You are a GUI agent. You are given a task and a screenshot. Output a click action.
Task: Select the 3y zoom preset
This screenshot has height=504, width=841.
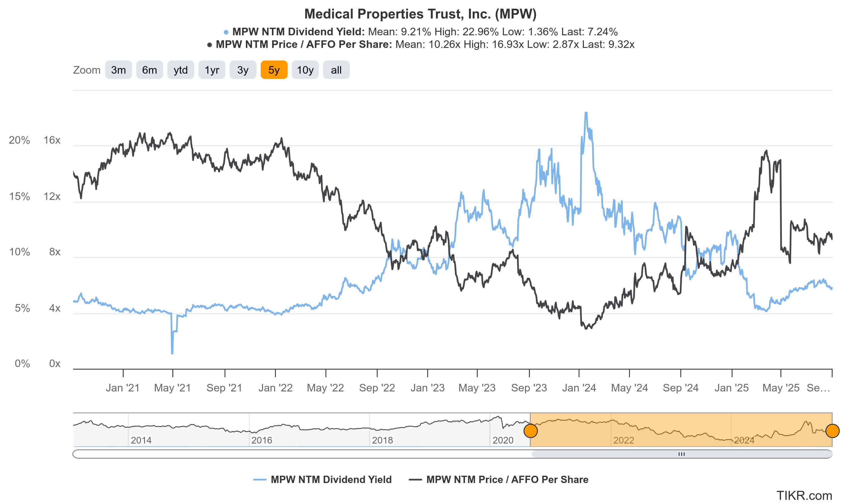tap(243, 70)
